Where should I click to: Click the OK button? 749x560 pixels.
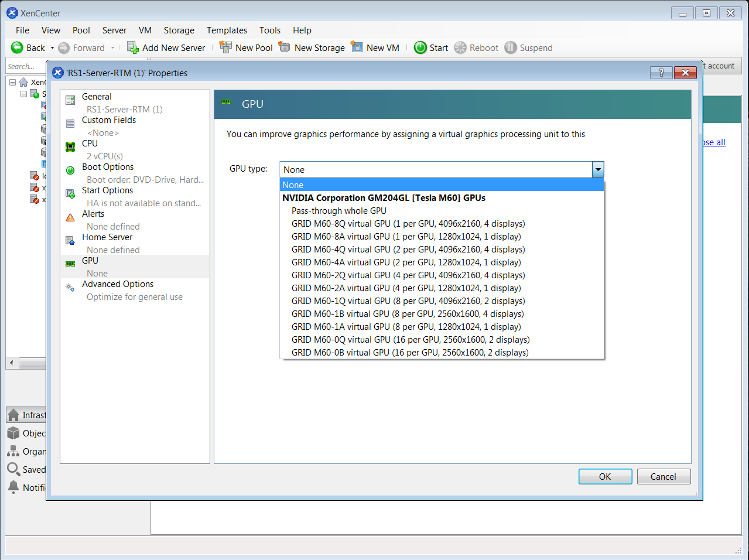[605, 476]
